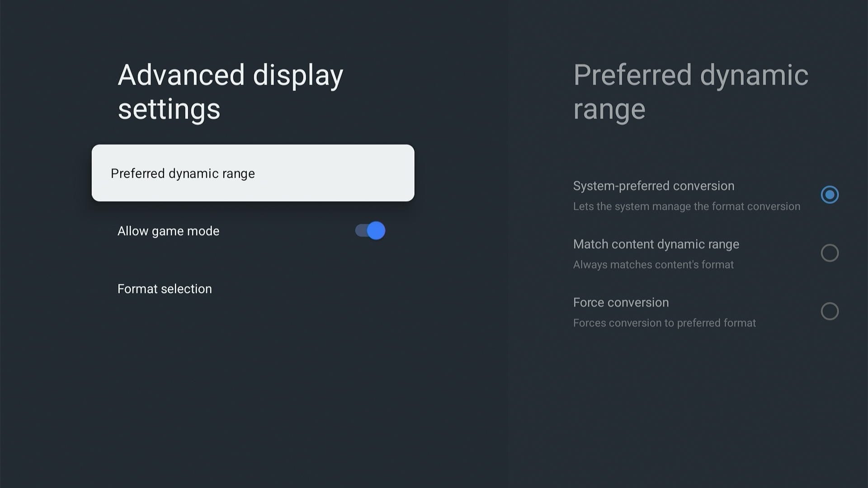Click the Advanced display settings title

pos(230,90)
